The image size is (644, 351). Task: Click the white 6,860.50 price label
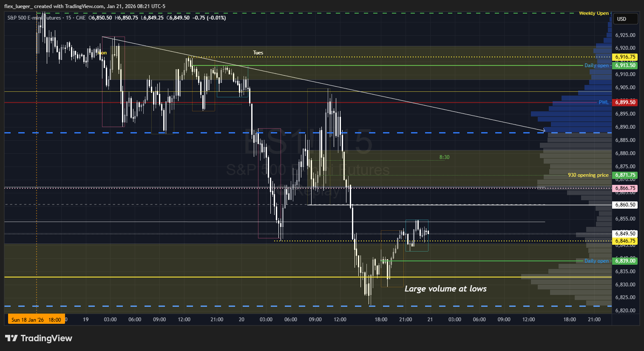(625, 205)
